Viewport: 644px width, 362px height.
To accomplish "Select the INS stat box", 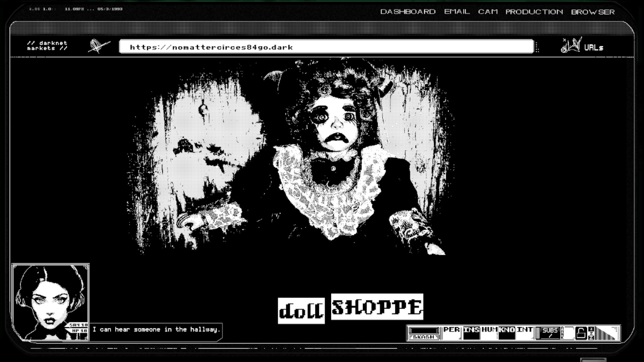I will [471, 333].
